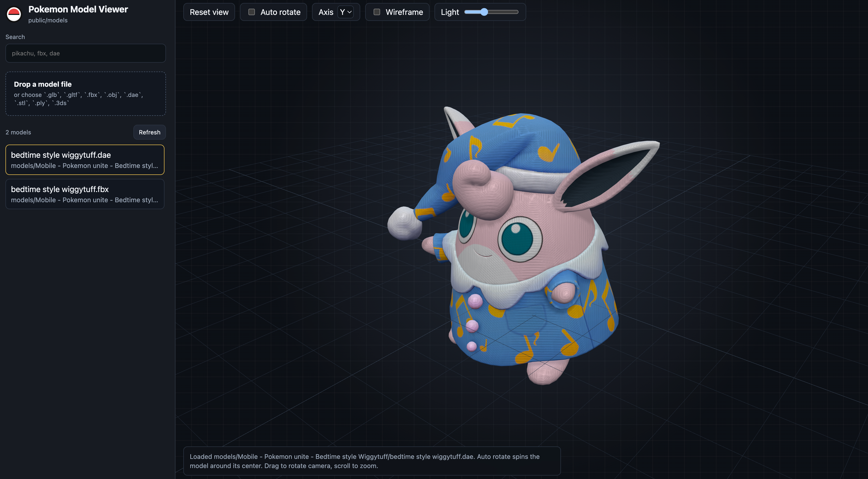Click the Refresh button
The image size is (868, 479).
pos(150,132)
